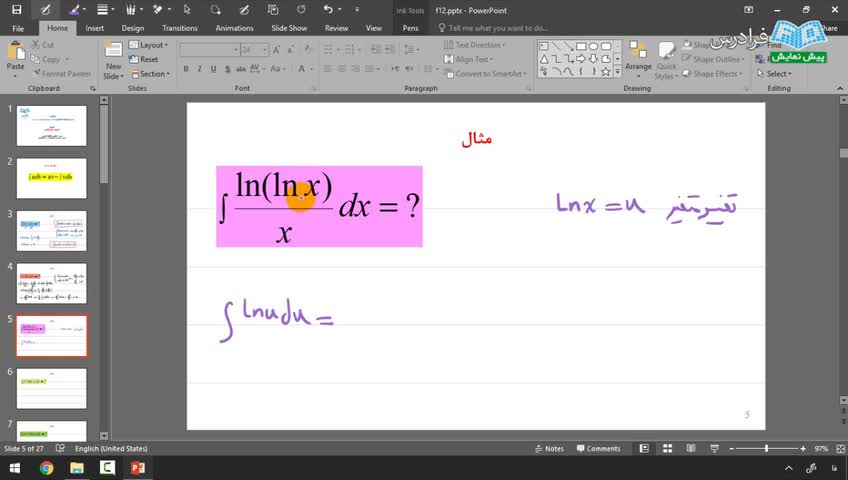Open the font name combo box

pos(210,50)
